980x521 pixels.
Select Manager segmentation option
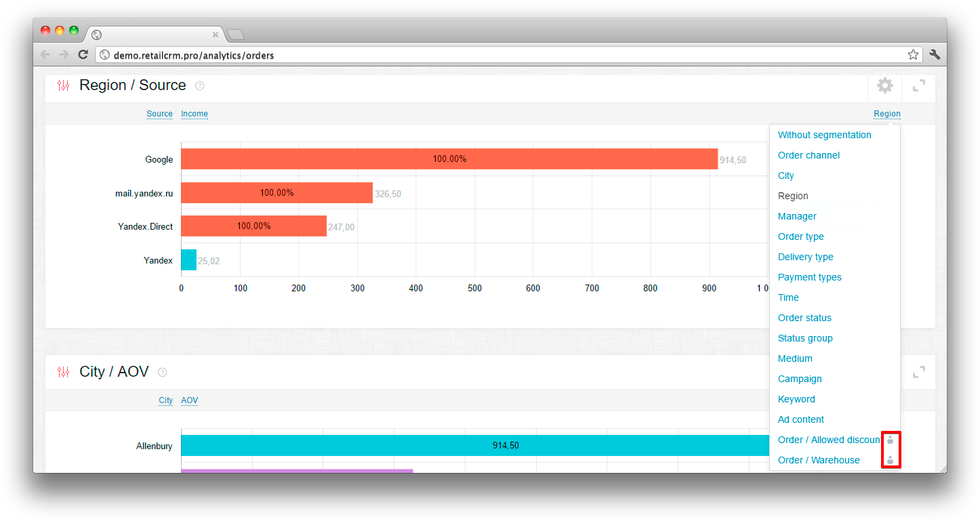(797, 216)
